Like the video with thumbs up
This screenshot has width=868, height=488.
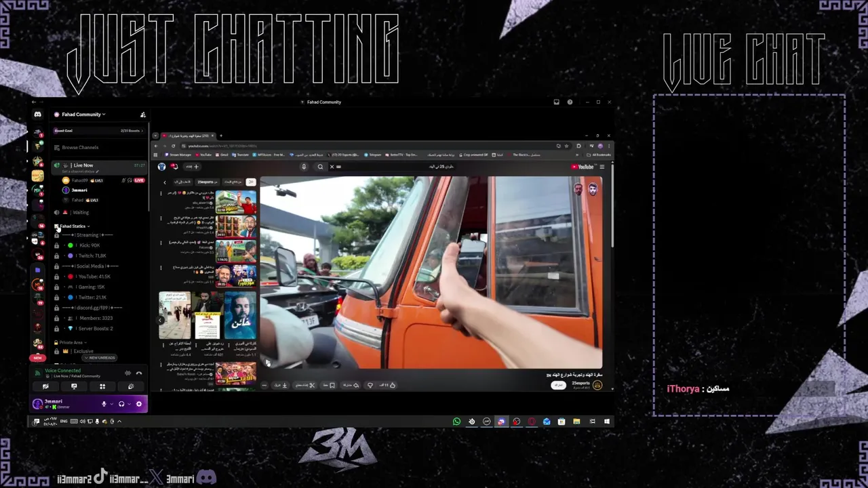coord(388,385)
